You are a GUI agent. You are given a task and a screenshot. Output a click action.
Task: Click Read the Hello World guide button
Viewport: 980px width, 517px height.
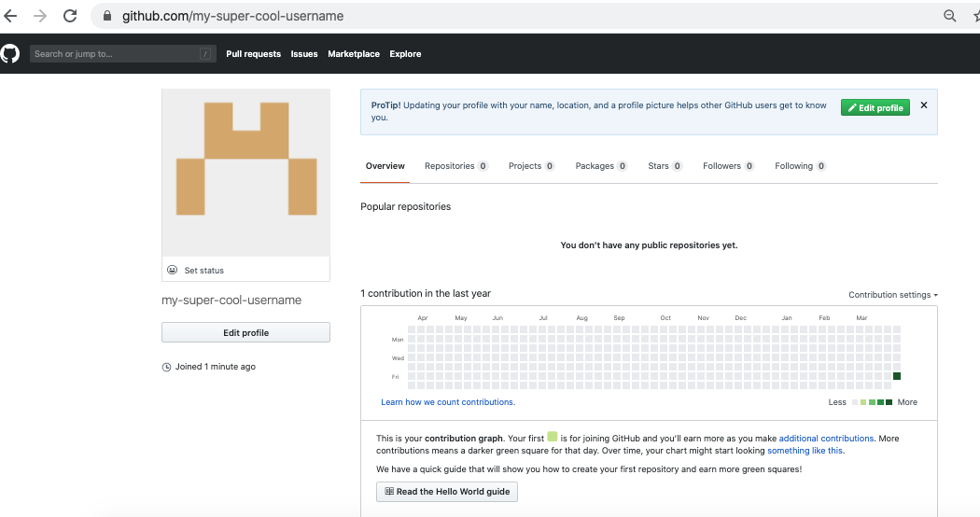click(x=447, y=492)
